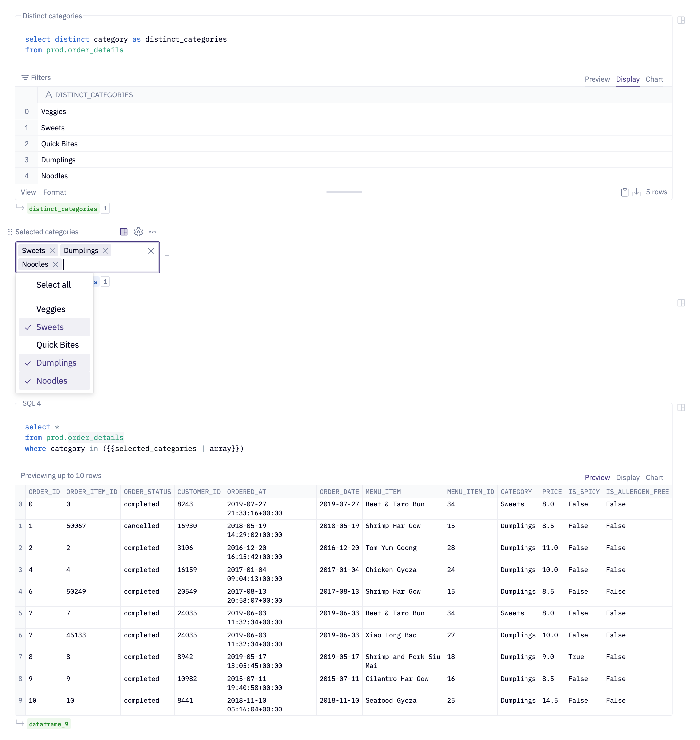Image resolution: width=700 pixels, height=740 pixels.
Task: Click the View button under the table
Action: pyautogui.click(x=28, y=192)
